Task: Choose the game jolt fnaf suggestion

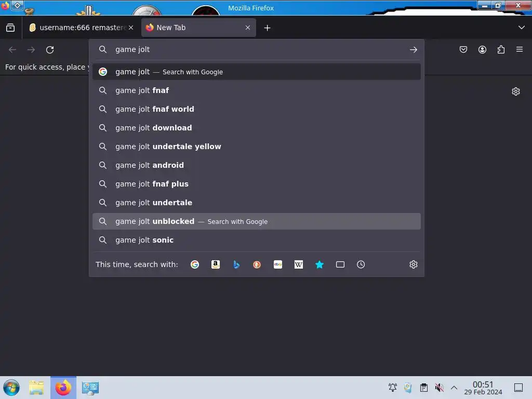Action: point(257,90)
